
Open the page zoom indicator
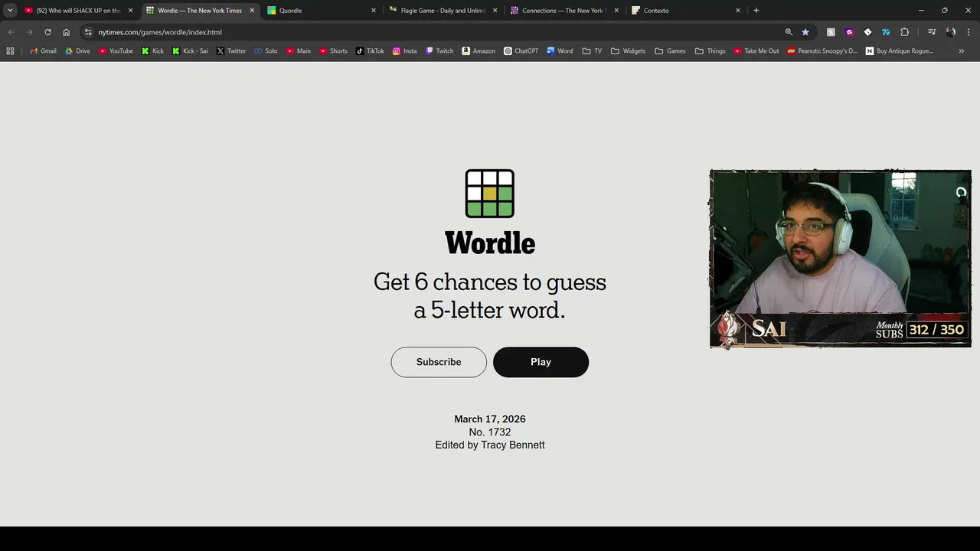coord(789,32)
